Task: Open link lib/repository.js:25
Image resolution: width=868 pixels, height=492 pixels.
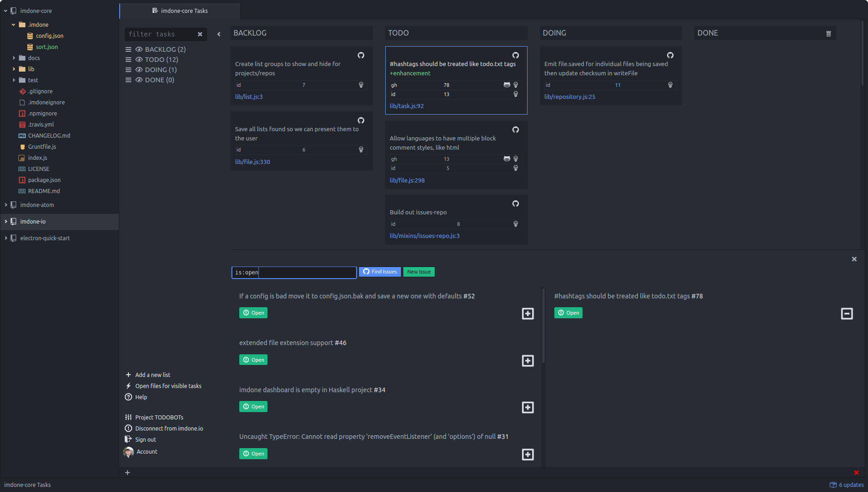Action: click(x=570, y=97)
